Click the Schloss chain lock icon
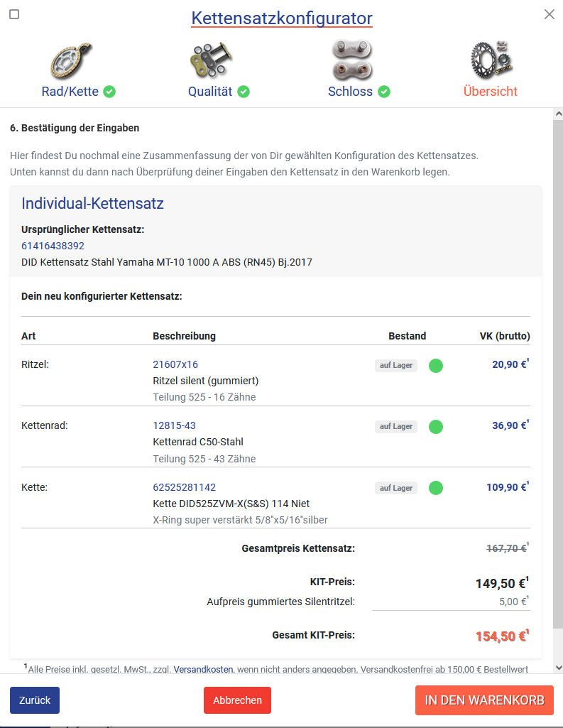This screenshot has height=728, width=563. (x=352, y=61)
